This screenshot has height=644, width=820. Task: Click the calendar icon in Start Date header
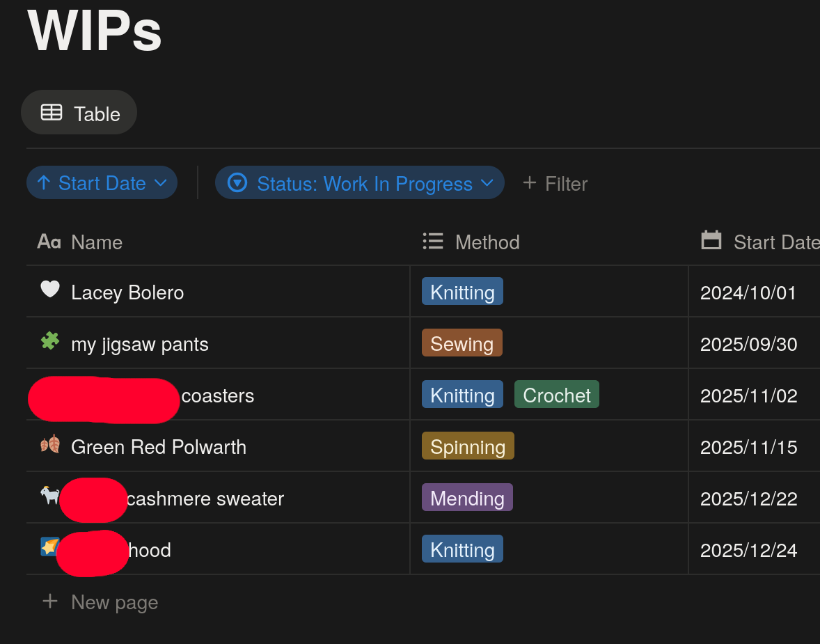coord(711,241)
